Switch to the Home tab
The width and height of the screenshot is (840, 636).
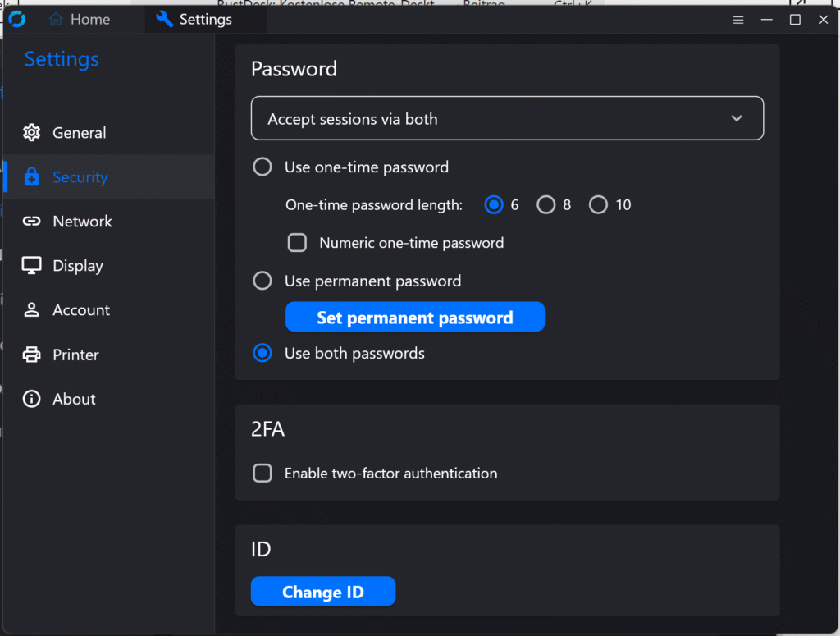pyautogui.click(x=80, y=20)
